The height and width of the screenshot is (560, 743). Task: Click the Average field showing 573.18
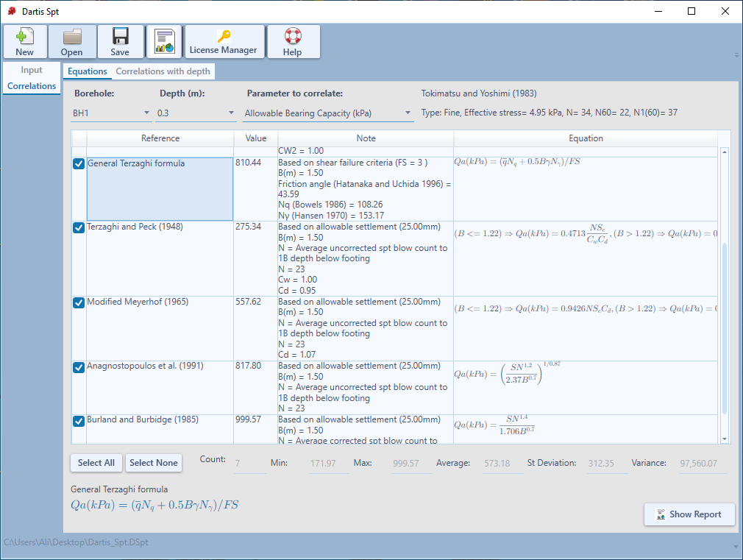(x=502, y=464)
